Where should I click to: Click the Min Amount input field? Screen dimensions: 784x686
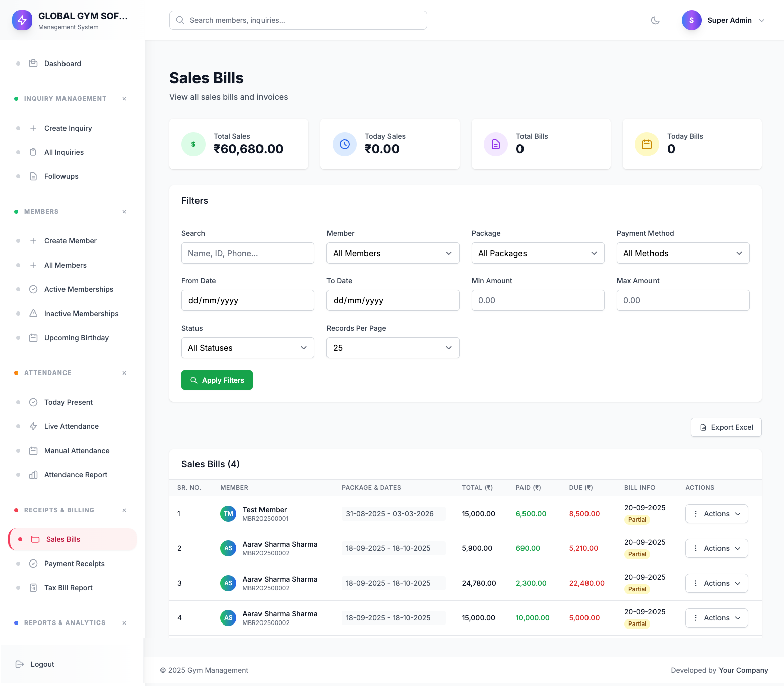click(538, 300)
